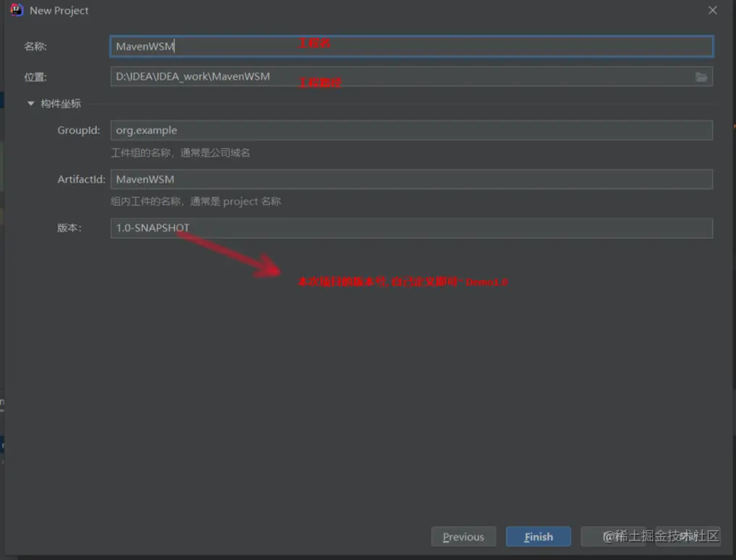Click the 名称 project name input field
Screen dimensions: 736x560
click(412, 46)
